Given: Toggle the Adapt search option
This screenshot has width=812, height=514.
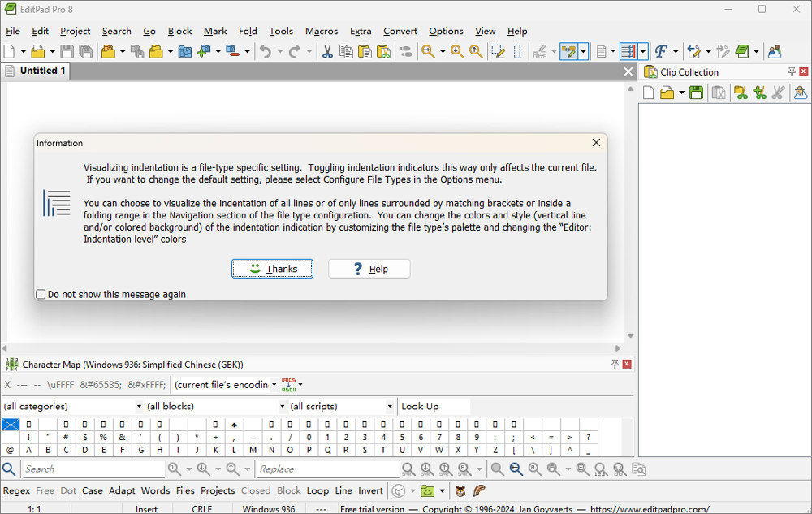Looking at the screenshot, I should (122, 490).
